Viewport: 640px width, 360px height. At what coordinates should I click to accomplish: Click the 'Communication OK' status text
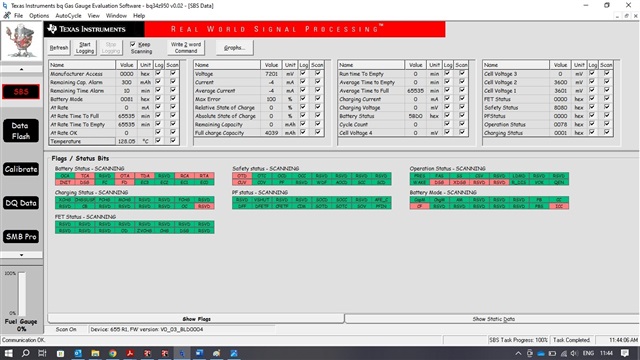click(x=24, y=340)
